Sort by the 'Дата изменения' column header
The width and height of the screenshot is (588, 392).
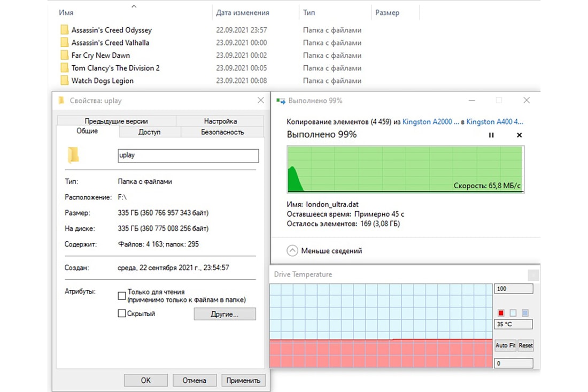[x=243, y=12]
